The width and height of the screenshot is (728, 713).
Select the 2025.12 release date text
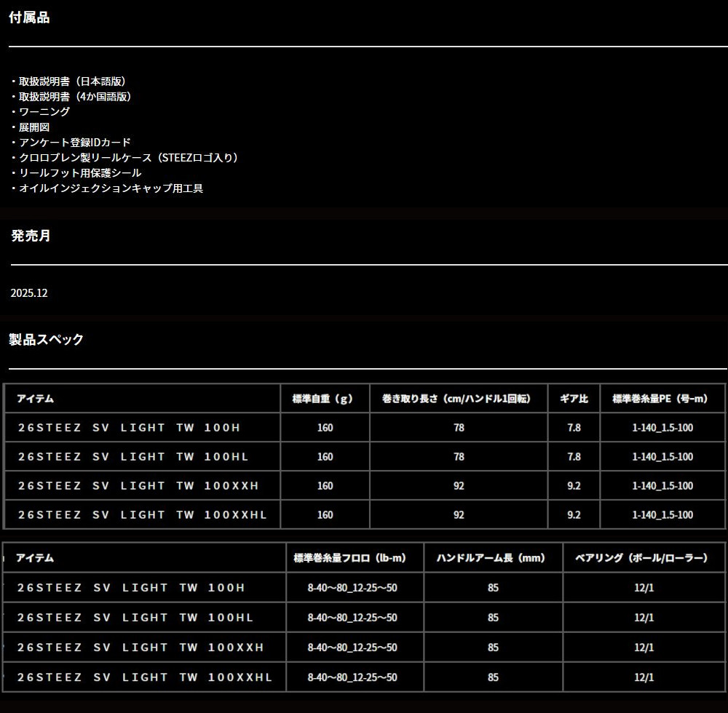tap(29, 292)
